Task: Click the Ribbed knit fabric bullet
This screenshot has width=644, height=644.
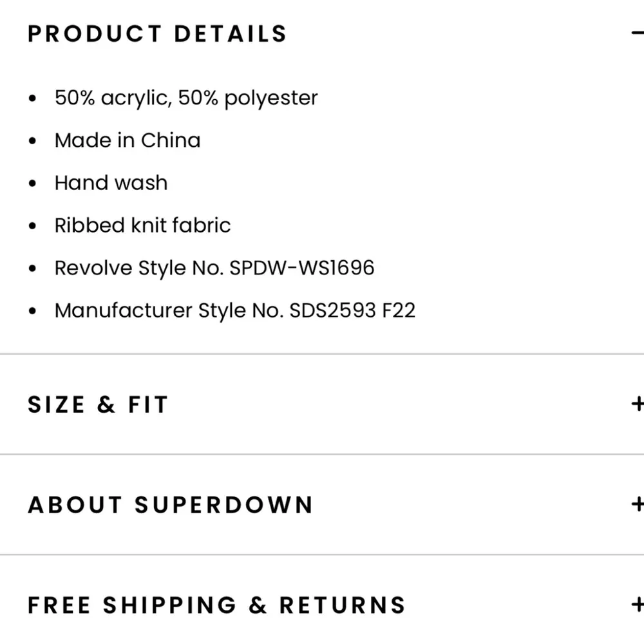Action: (x=142, y=225)
